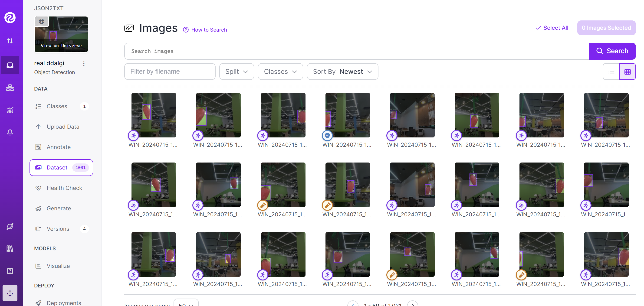Image resolution: width=644 pixels, height=306 pixels.
Task: Open the How to Search link
Action: coord(209,30)
